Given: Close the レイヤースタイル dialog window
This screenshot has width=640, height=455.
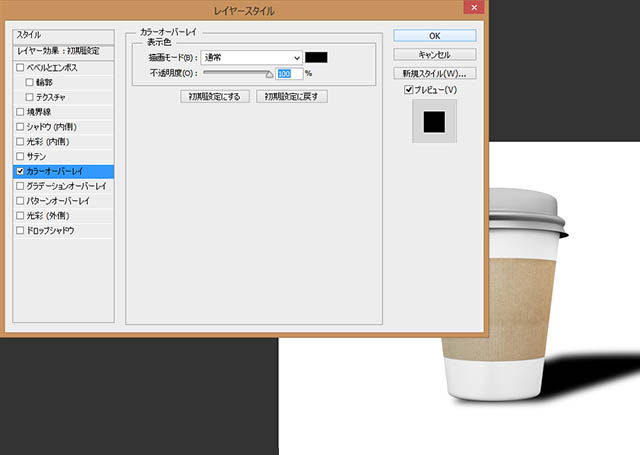Looking at the screenshot, I should [x=472, y=8].
